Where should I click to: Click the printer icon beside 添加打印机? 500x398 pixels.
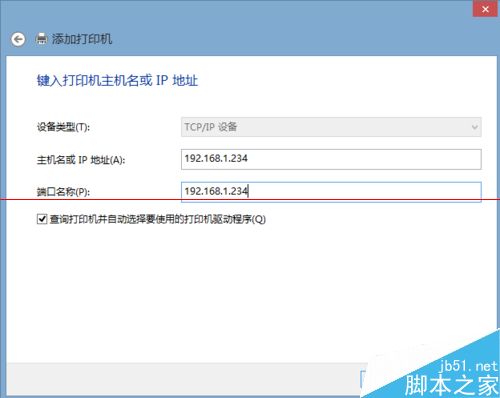[42, 39]
